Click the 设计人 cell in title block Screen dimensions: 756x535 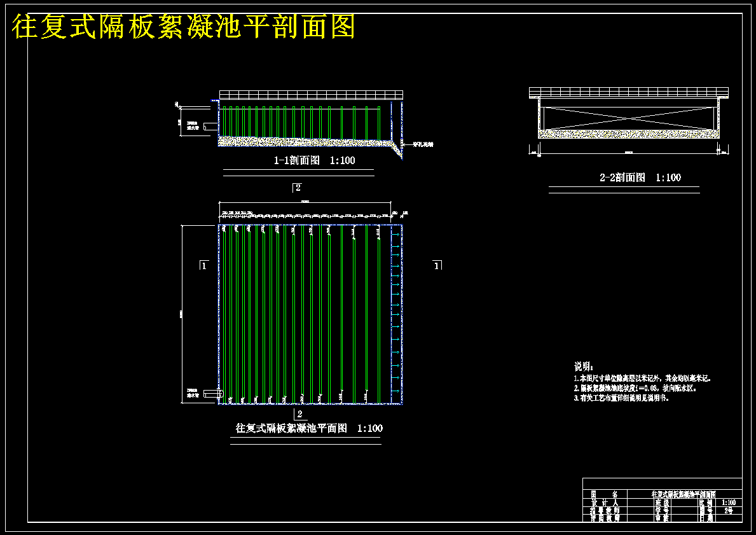click(x=605, y=503)
